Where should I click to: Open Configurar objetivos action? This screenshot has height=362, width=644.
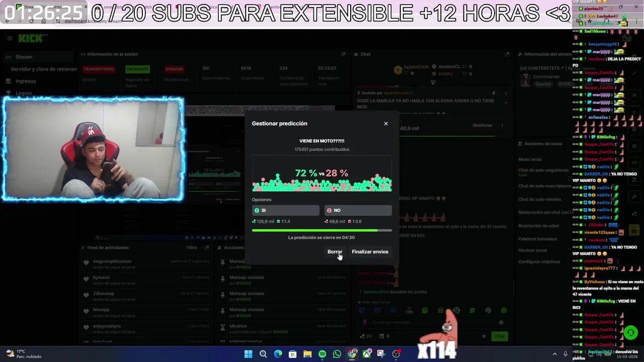click(539, 261)
